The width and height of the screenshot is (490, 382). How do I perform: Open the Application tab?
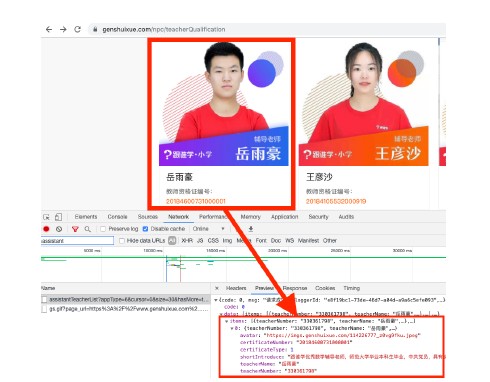pyautogui.click(x=284, y=217)
